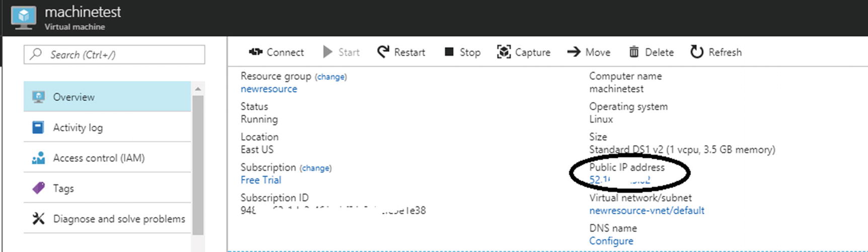Click the Stop square icon
The height and width of the screenshot is (252, 868).
(x=449, y=52)
